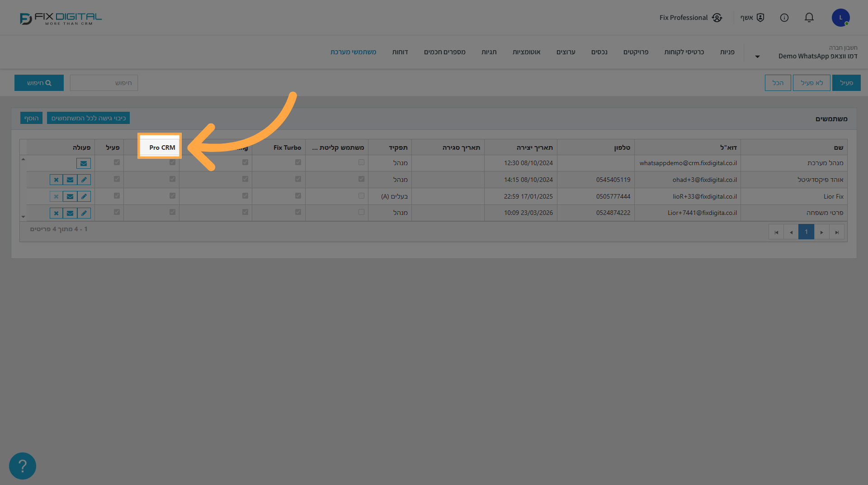Open the דוחות menu item
Image resolution: width=868 pixels, height=485 pixels.
[400, 52]
